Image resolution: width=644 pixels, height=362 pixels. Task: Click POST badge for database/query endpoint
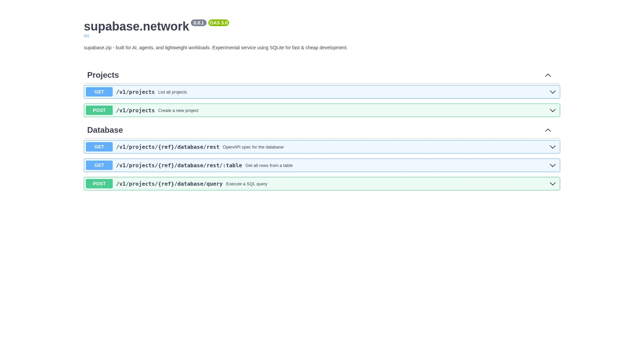99,184
